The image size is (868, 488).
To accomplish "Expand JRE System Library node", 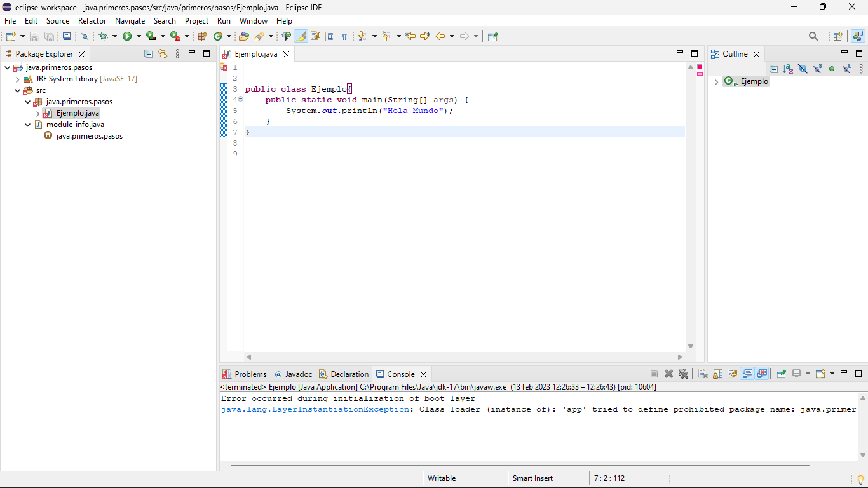I will (17, 79).
